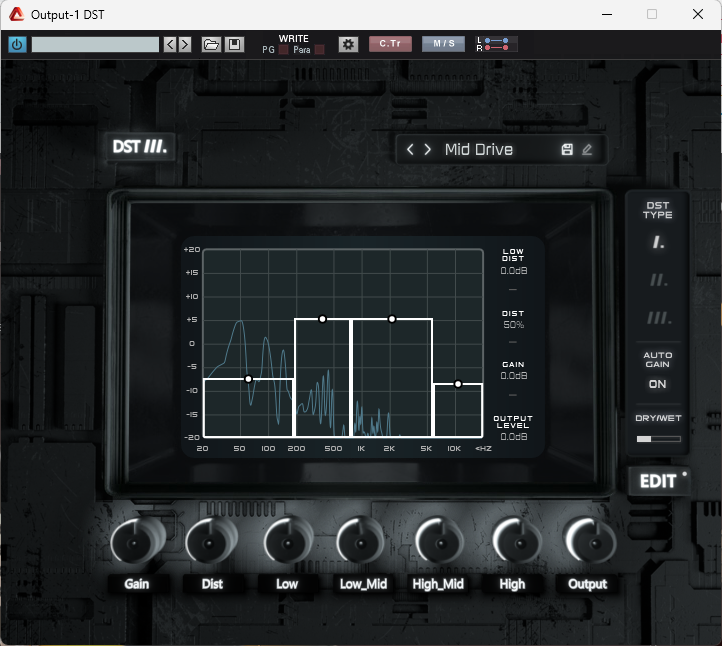Click the High knob
The width and height of the screenshot is (722, 646).
[x=517, y=542]
